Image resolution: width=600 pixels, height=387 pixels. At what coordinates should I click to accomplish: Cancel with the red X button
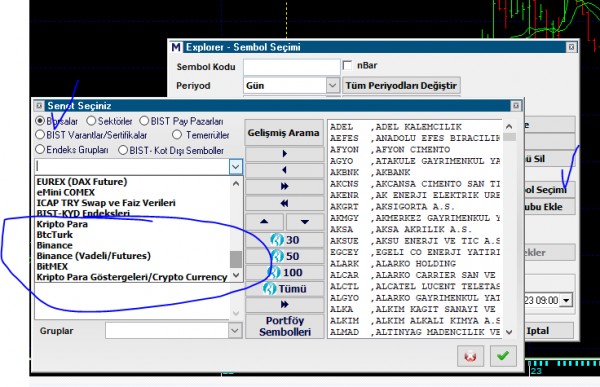(x=470, y=356)
